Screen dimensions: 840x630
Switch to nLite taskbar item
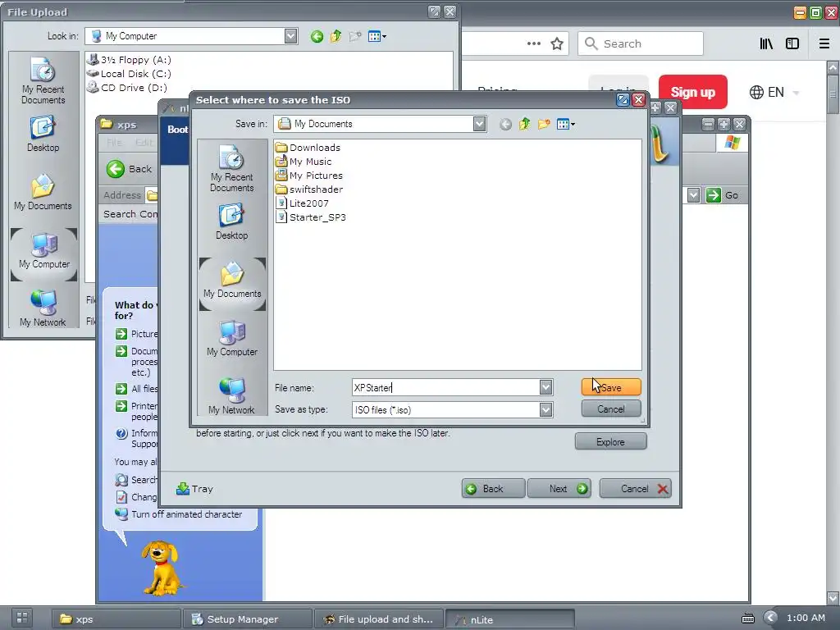tap(510, 619)
